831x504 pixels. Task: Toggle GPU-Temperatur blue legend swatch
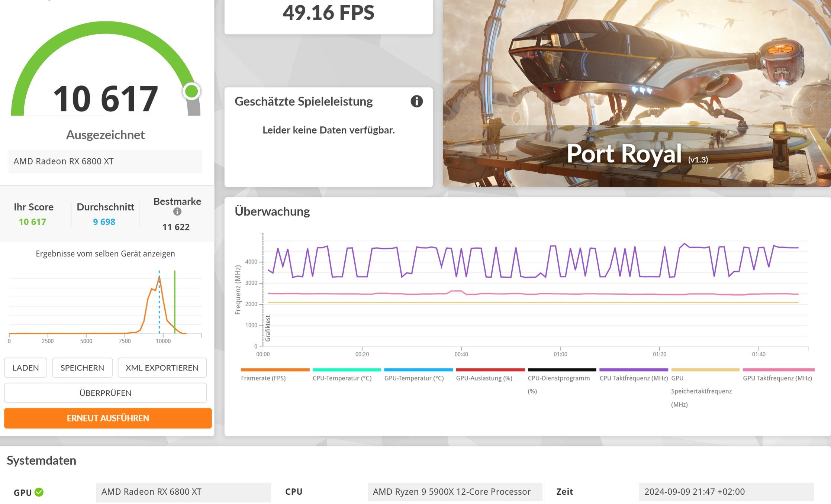click(418, 370)
